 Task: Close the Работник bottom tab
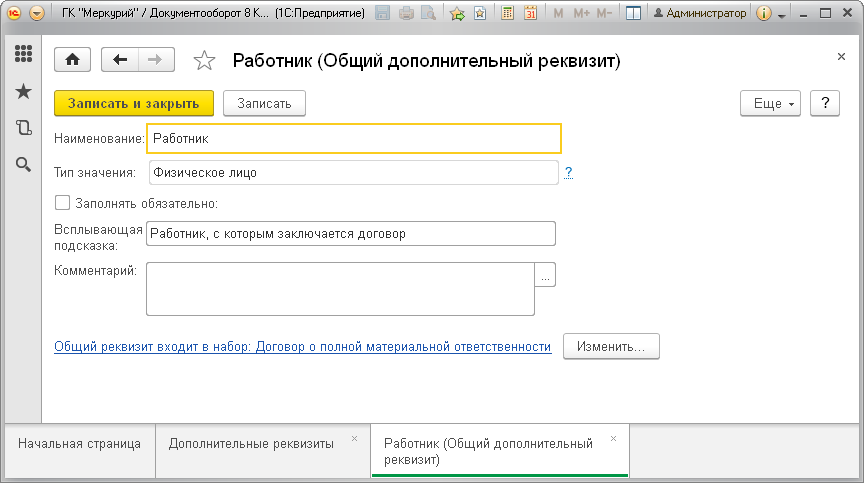pos(613,438)
